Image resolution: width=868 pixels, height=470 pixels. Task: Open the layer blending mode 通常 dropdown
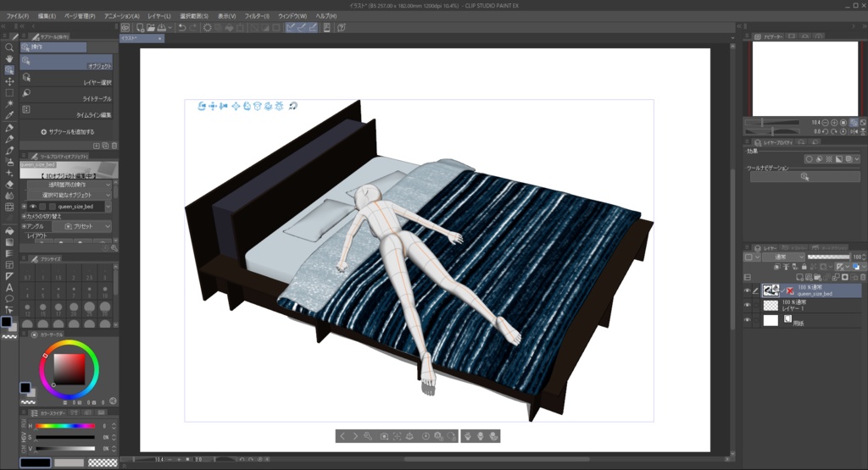[x=783, y=257]
